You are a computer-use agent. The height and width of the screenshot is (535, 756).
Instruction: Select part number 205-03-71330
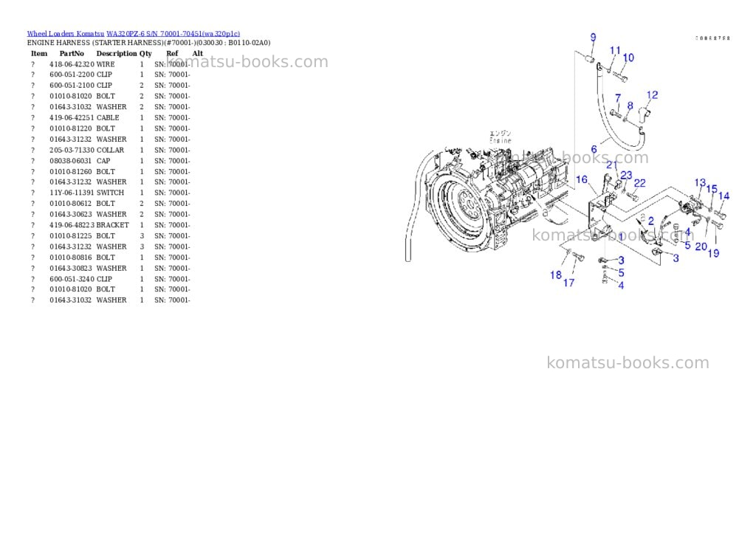click(72, 150)
